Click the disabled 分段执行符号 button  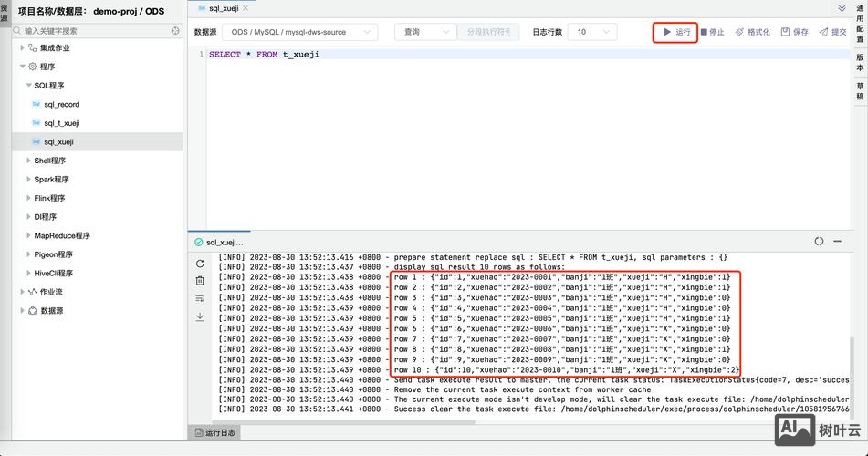488,32
